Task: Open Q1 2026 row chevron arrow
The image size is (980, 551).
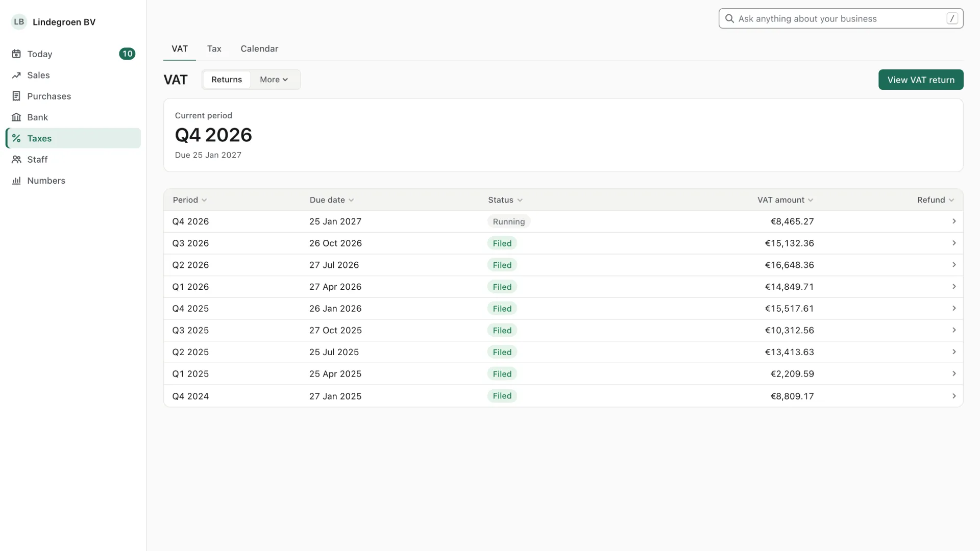Action: (953, 287)
